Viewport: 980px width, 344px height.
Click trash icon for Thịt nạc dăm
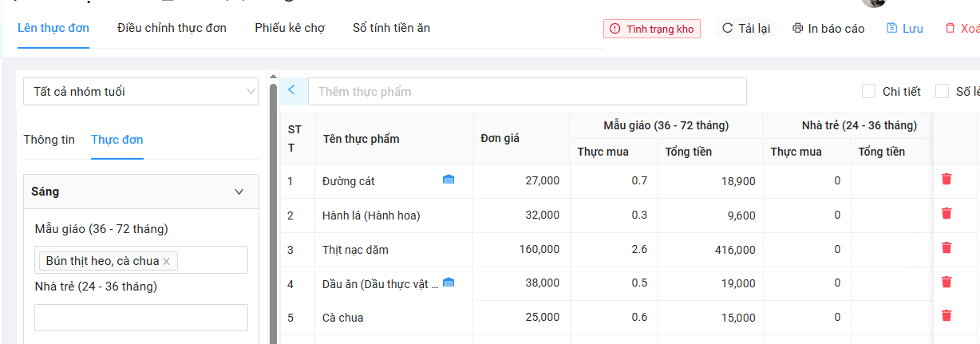946,248
